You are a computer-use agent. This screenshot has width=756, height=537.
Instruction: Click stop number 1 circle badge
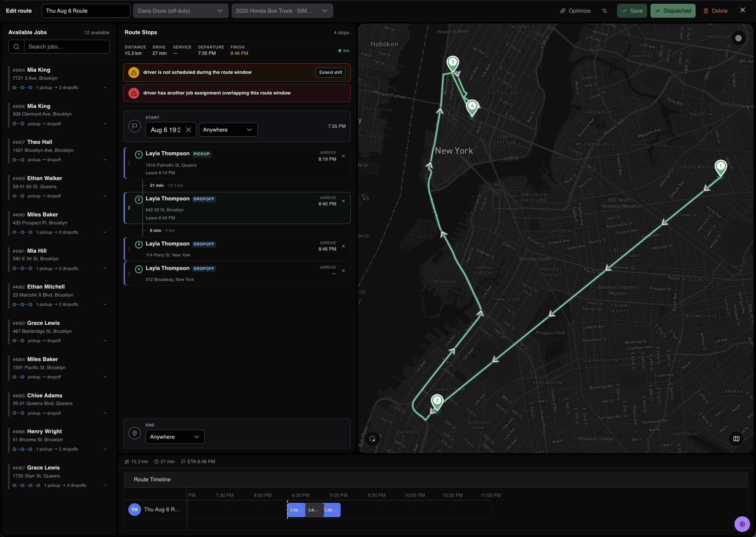point(138,154)
